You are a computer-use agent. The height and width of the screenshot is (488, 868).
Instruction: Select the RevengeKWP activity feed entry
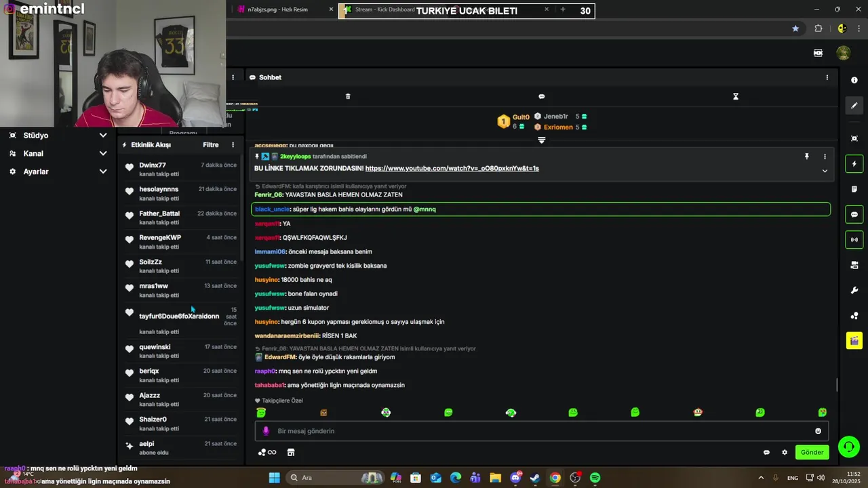tap(180, 241)
